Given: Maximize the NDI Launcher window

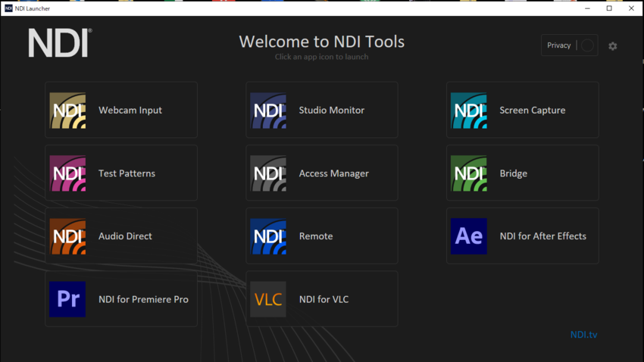Looking at the screenshot, I should [609, 8].
